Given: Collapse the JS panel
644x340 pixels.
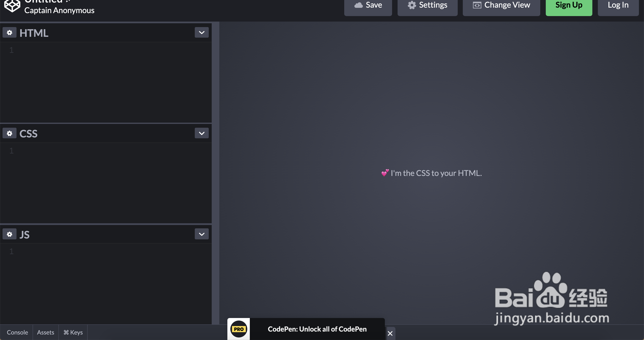Looking at the screenshot, I should coord(202,234).
